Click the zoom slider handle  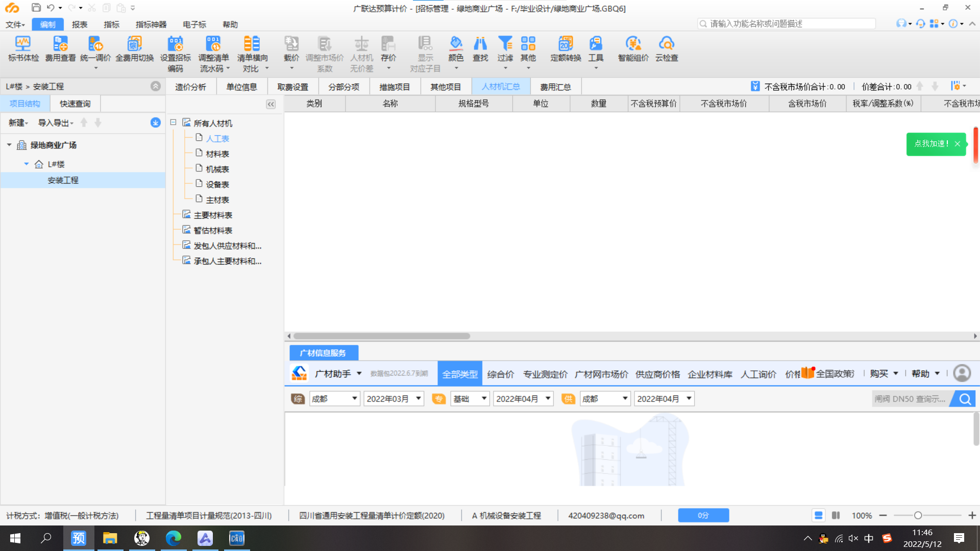[918, 515]
